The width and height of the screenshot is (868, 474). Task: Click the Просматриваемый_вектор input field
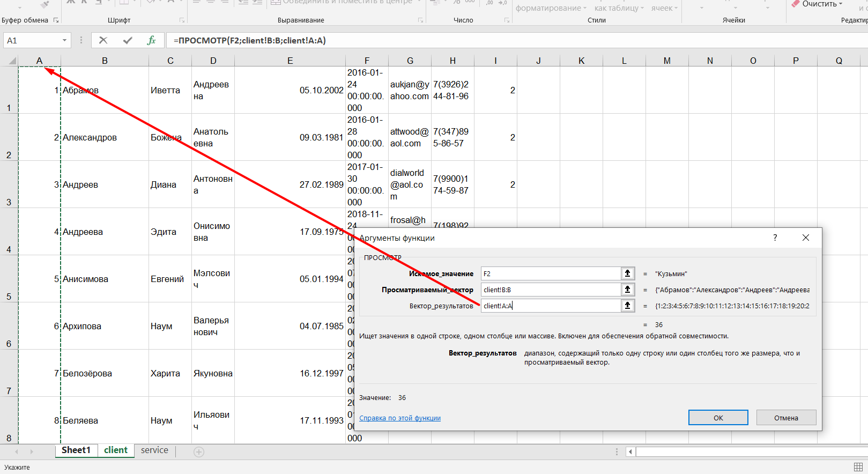point(551,290)
